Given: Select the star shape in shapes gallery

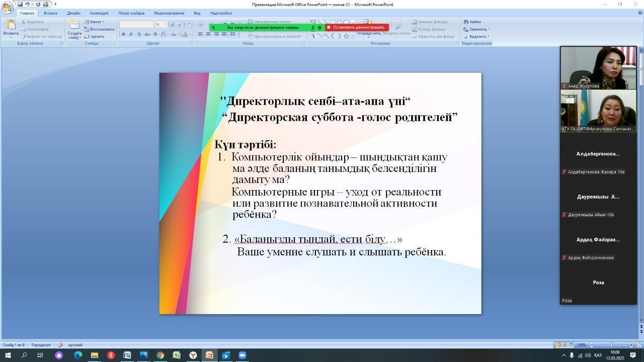Looking at the screenshot, I should tap(346, 36).
